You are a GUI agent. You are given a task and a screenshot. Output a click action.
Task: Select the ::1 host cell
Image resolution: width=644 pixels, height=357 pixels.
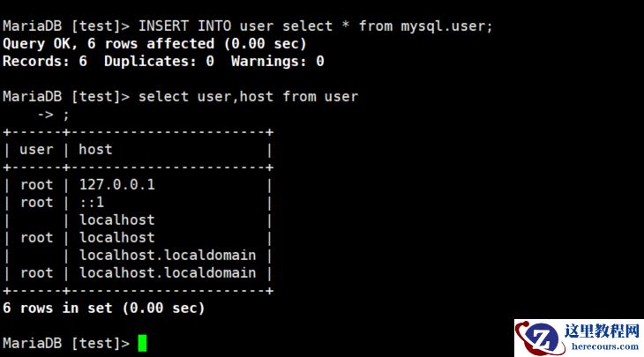click(92, 202)
